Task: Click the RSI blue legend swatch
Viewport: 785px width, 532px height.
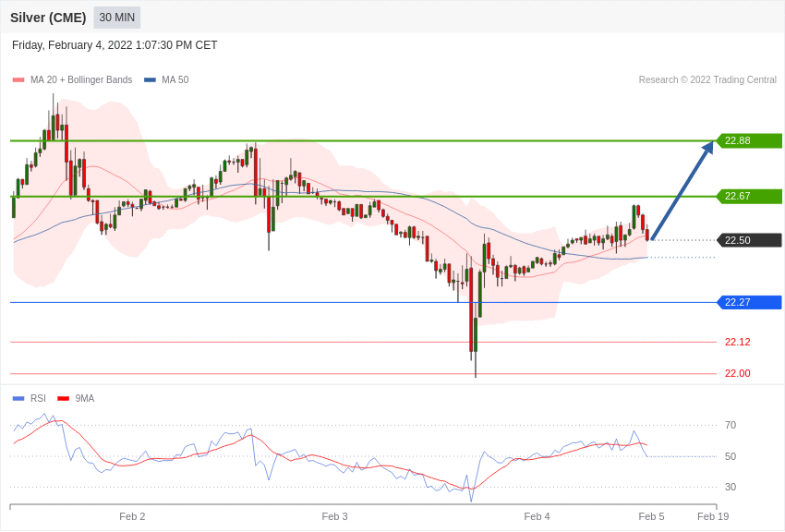Action: coord(18,398)
